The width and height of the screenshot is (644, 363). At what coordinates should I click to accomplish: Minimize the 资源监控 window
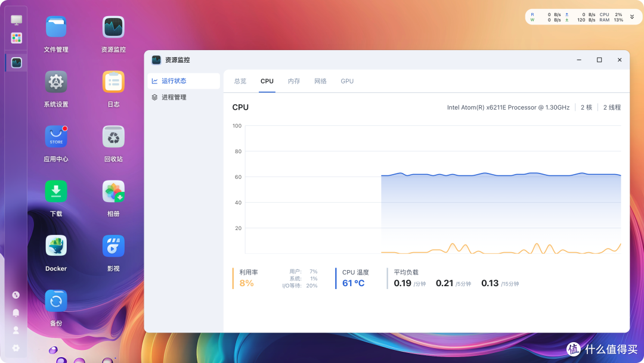click(x=579, y=60)
